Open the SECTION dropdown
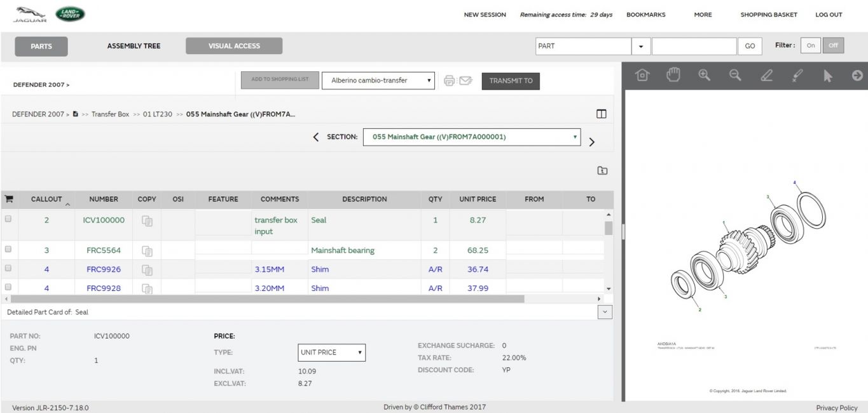Image resolution: width=868 pixels, height=413 pixels. (472, 137)
